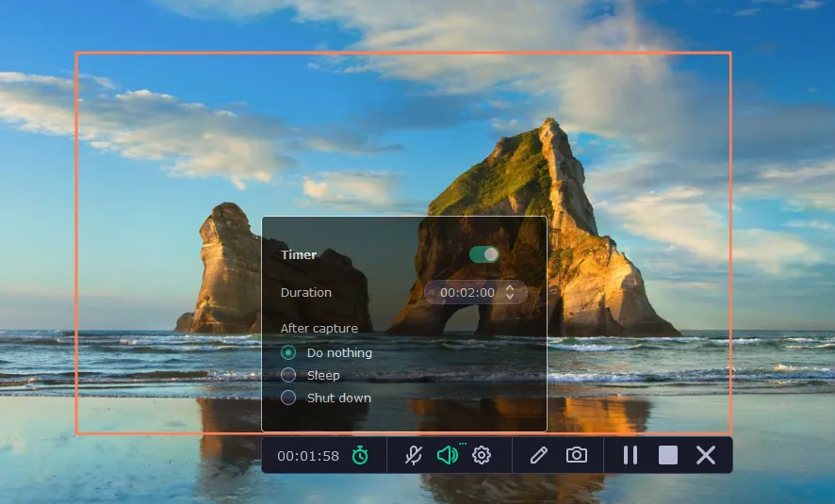This screenshot has width=835, height=504.
Task: Turn off the Timer switch
Action: [484, 254]
